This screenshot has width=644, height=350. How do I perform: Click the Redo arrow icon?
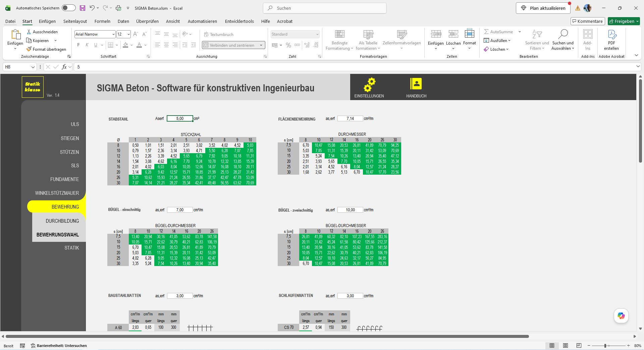coord(105,8)
